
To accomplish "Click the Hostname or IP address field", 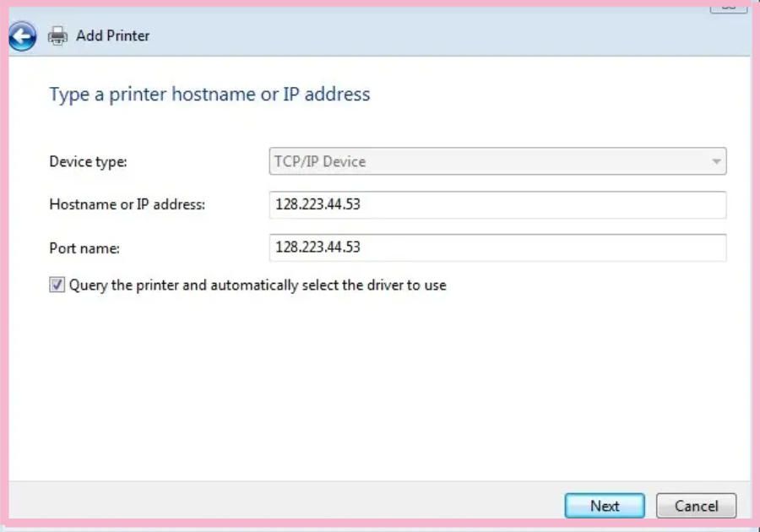I will 497,204.
